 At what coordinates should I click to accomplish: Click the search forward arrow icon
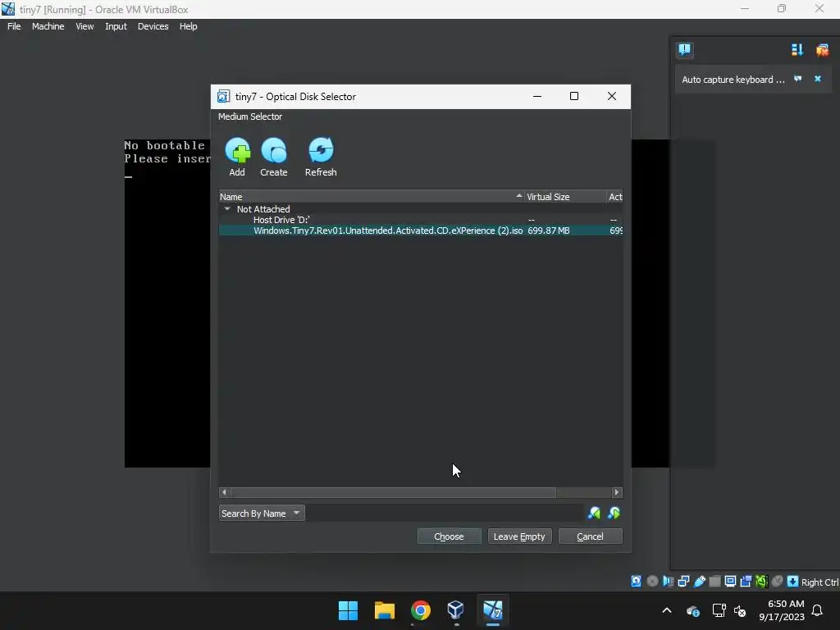coord(614,514)
